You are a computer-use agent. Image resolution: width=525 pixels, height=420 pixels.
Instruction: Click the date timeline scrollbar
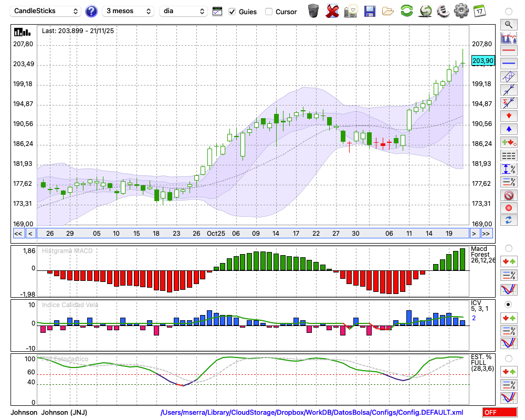pos(252,234)
